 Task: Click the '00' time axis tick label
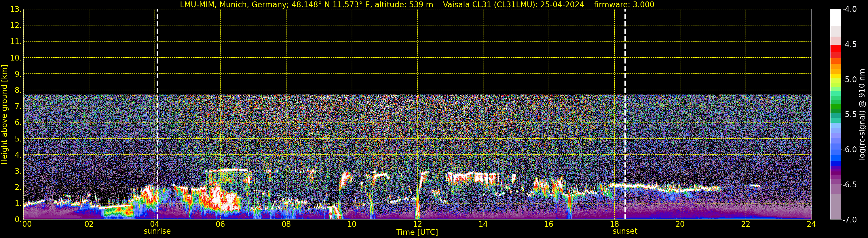(x=27, y=224)
